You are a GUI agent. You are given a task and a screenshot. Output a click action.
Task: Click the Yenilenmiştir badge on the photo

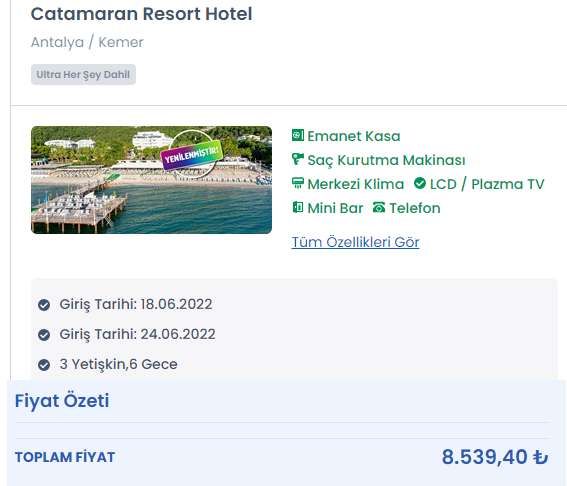(x=192, y=155)
